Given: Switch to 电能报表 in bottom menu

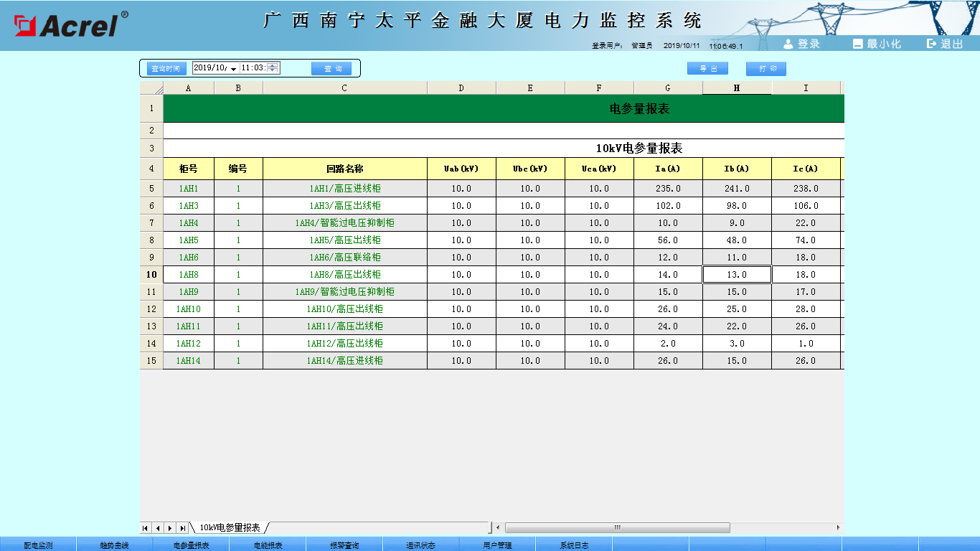Looking at the screenshot, I should coord(268,545).
